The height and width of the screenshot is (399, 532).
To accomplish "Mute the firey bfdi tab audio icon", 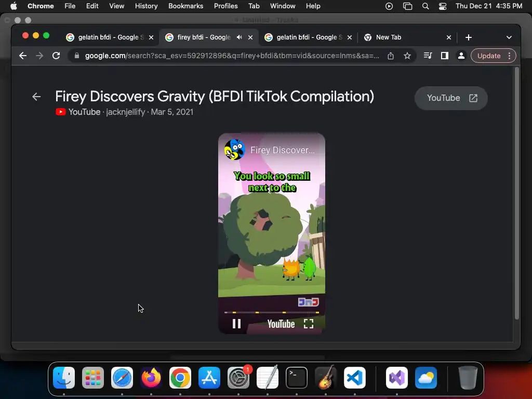I will click(239, 37).
